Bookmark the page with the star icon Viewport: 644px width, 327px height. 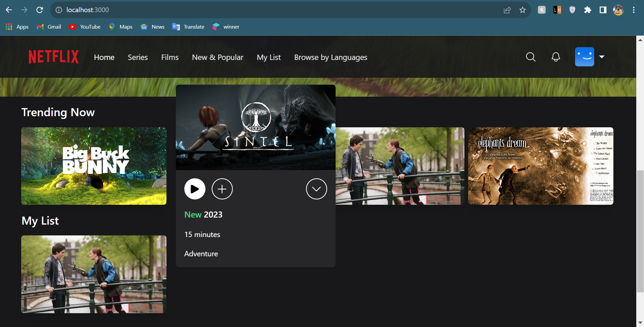[522, 10]
